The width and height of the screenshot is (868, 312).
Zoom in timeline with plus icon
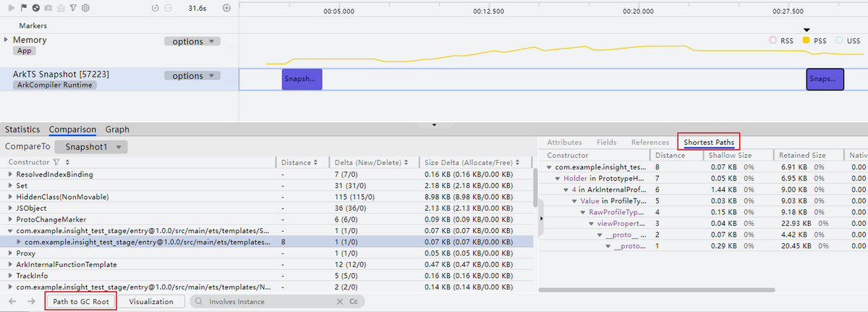tap(226, 8)
